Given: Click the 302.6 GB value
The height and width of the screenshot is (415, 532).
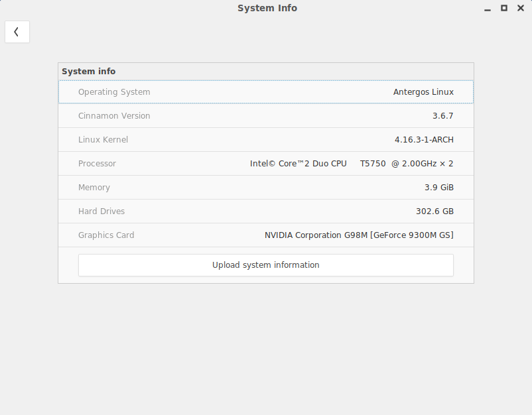Looking at the screenshot, I should (x=434, y=211).
